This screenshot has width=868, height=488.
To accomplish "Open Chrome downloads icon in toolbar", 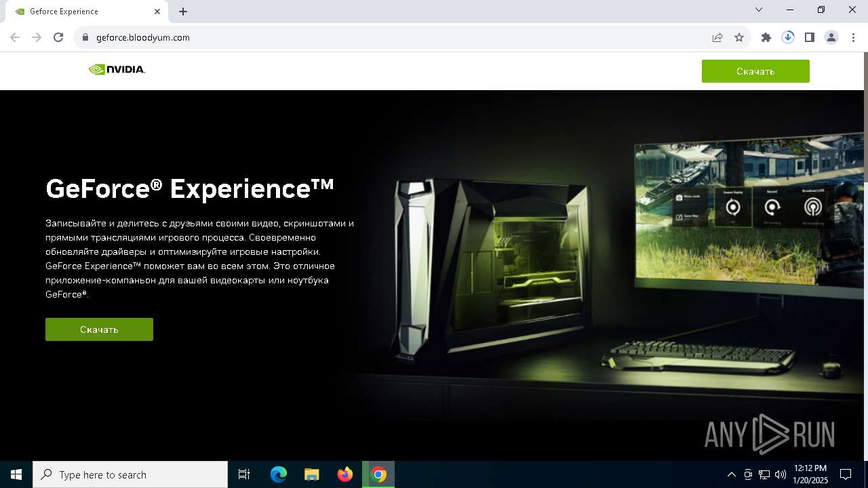I will (x=788, y=38).
